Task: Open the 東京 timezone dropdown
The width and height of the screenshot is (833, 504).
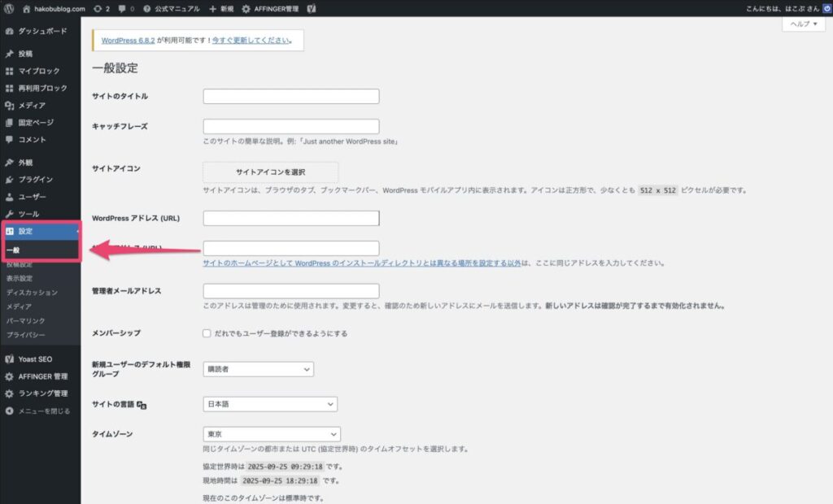Action: [271, 433]
